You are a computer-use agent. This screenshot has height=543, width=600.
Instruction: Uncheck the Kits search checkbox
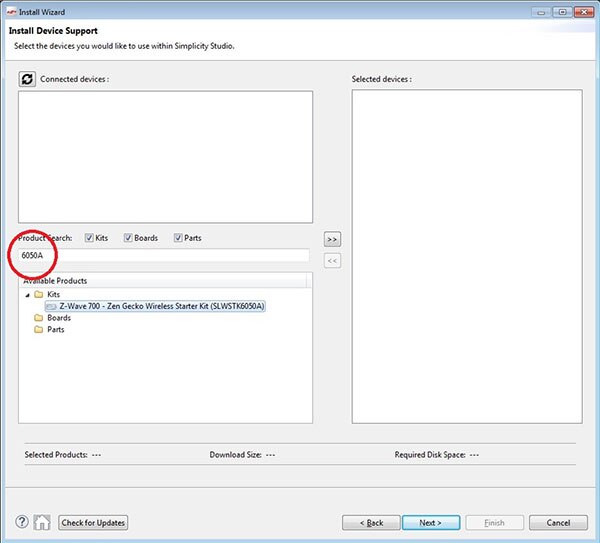(89, 238)
